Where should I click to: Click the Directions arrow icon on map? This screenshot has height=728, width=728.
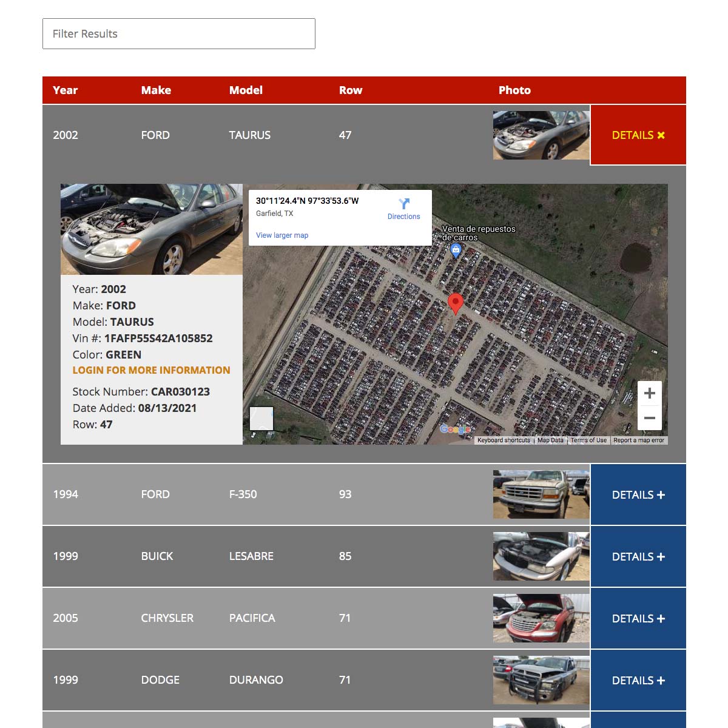[404, 204]
